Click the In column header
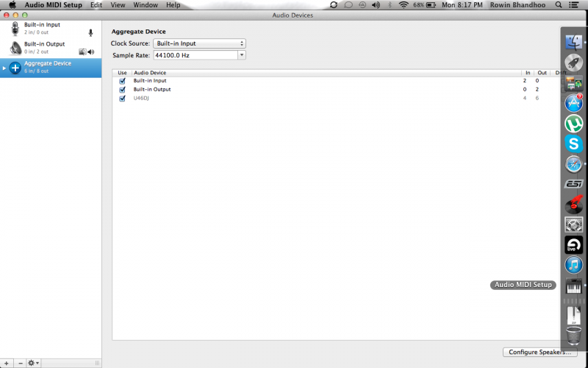Viewport: 588px width, 368px height. (528, 73)
